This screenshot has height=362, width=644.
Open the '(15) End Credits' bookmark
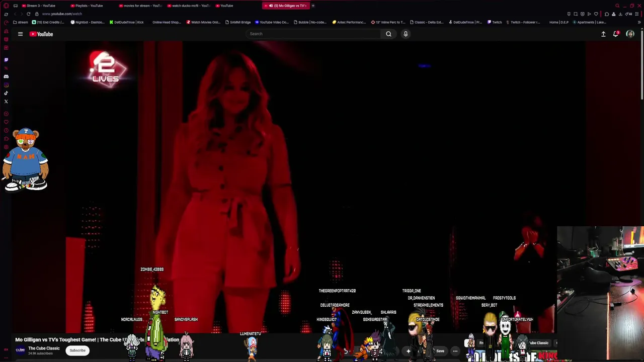click(48, 22)
